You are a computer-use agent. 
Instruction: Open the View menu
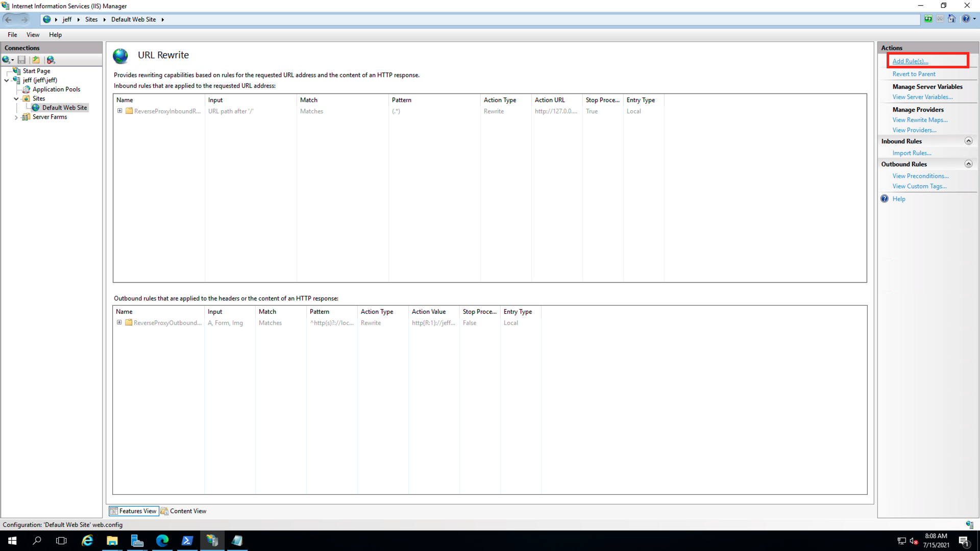33,35
